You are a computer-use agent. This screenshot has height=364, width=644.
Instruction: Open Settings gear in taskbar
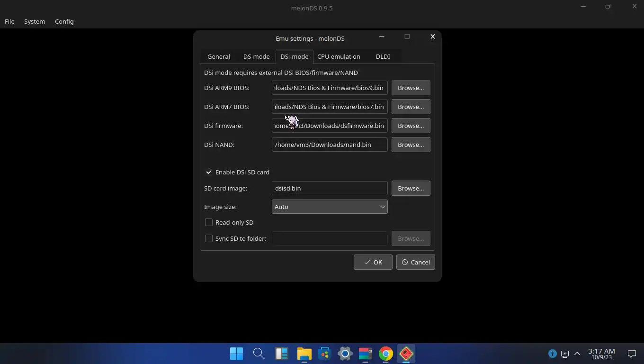pos(345,354)
